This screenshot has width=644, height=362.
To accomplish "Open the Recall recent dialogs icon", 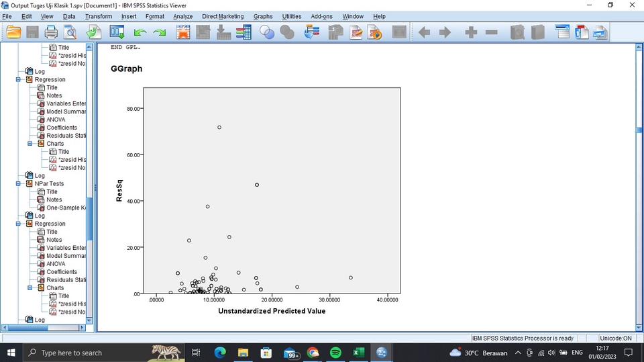I will tap(117, 32).
